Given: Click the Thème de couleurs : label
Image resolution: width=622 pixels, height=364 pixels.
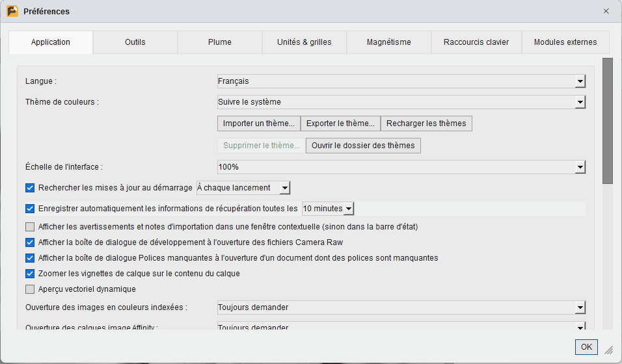Looking at the screenshot, I should tap(62, 102).
